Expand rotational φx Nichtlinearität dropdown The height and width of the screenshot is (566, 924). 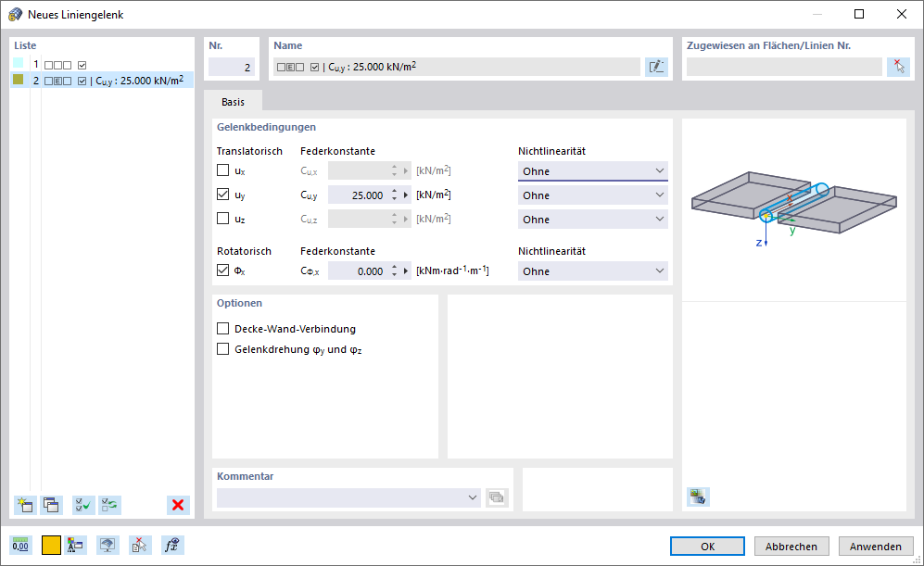592,271
